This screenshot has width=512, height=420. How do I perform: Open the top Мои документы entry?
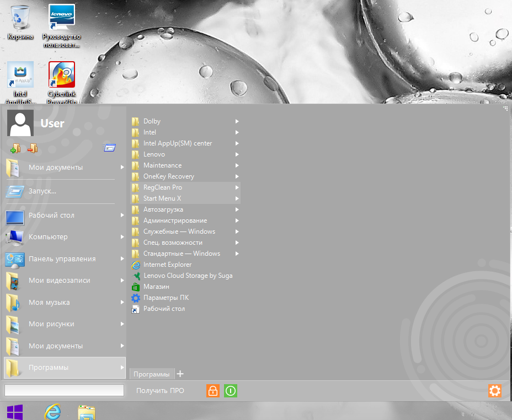point(65,167)
